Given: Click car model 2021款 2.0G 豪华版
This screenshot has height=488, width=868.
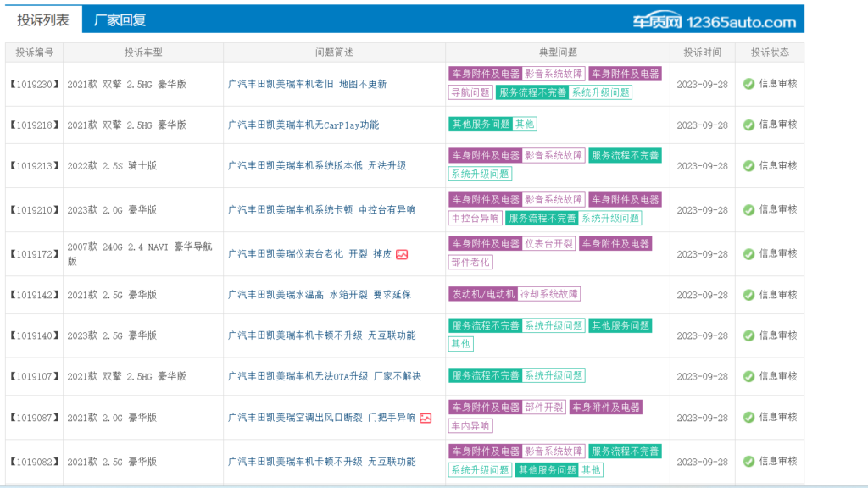Looking at the screenshot, I should pos(112,418).
